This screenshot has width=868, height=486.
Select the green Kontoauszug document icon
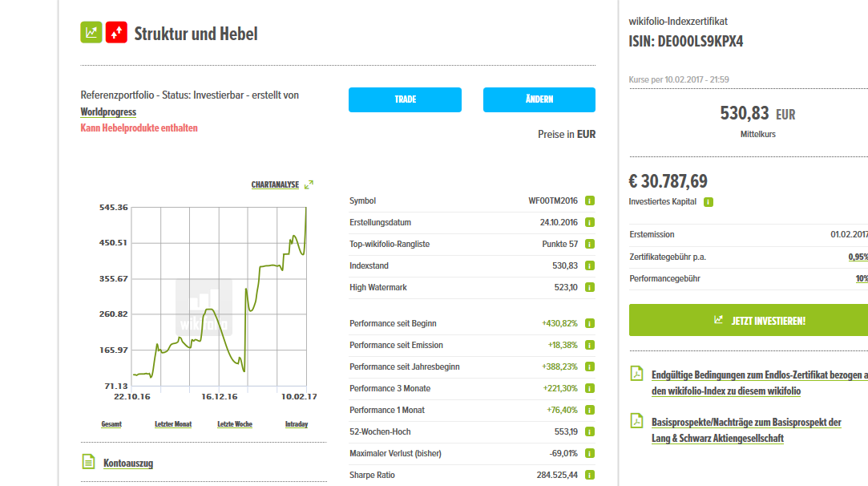(87, 463)
